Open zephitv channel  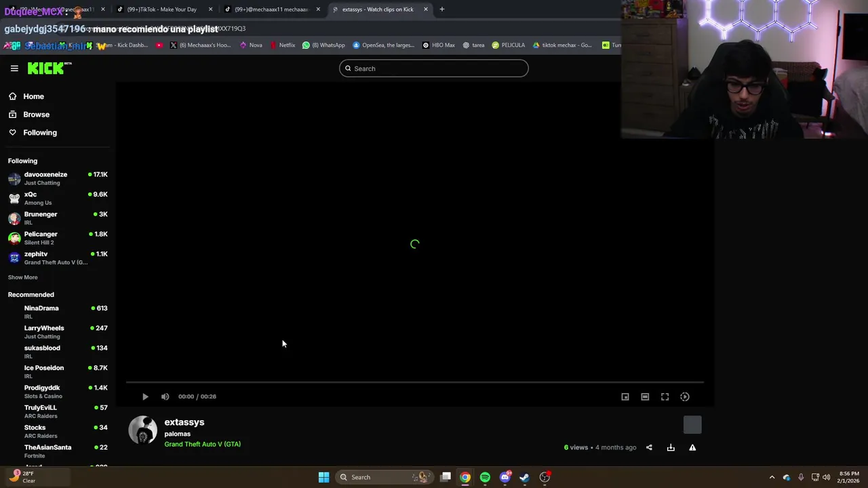pos(58,258)
